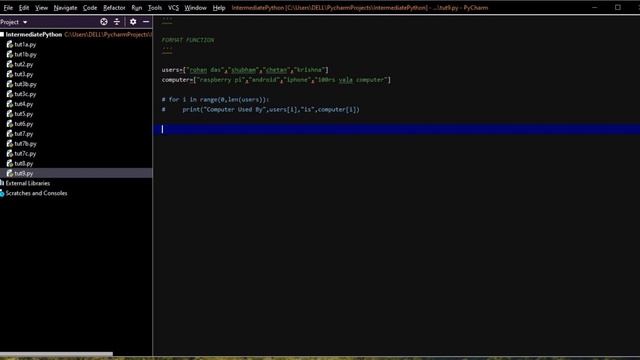This screenshot has height=360, width=640.
Task: Click the computer list code line
Action: click(276, 80)
